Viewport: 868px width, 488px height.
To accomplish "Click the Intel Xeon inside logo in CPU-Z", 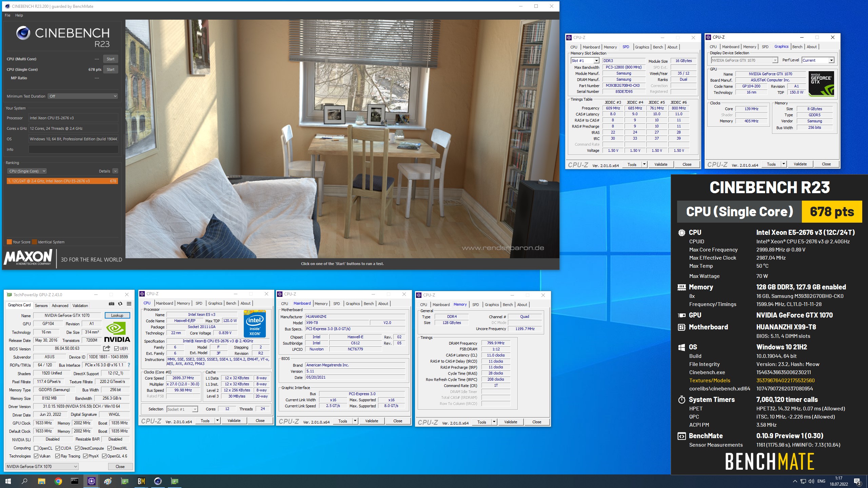I will [x=255, y=324].
